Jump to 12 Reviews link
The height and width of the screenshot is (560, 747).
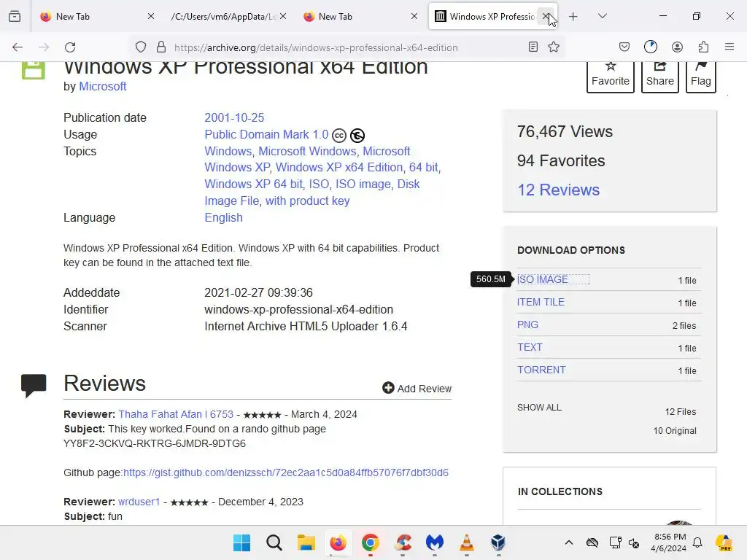coord(558,190)
